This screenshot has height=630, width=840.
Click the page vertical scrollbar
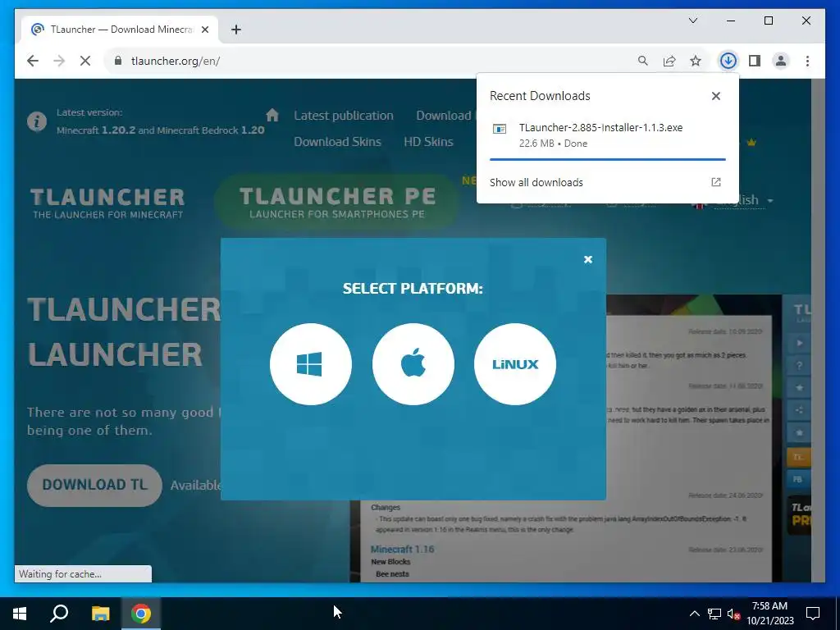click(x=818, y=330)
